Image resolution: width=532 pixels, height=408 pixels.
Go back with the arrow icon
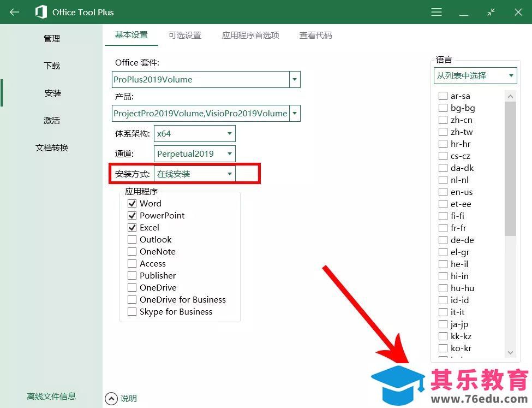point(14,12)
